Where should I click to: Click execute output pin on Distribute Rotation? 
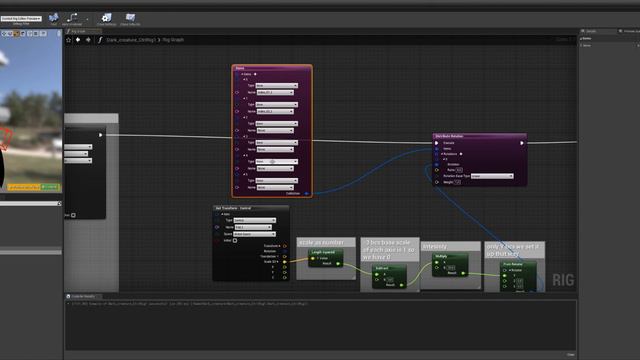[x=522, y=143]
